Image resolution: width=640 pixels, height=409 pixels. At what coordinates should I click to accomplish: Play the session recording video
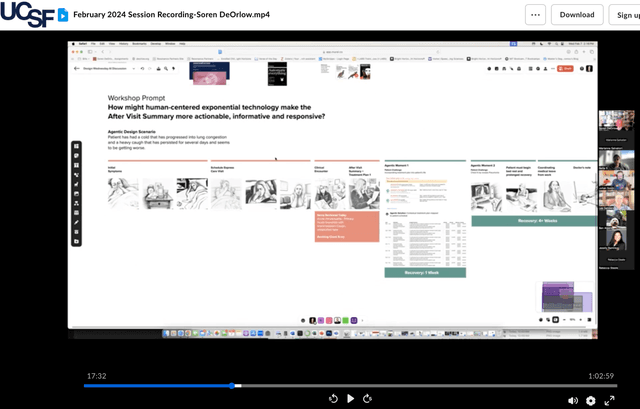(350, 398)
